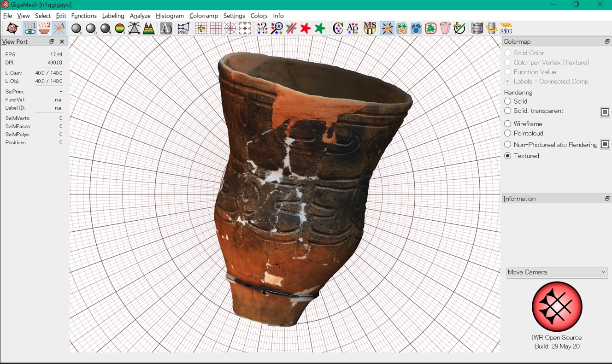
Task: Open the File menu
Action: [x=8, y=16]
